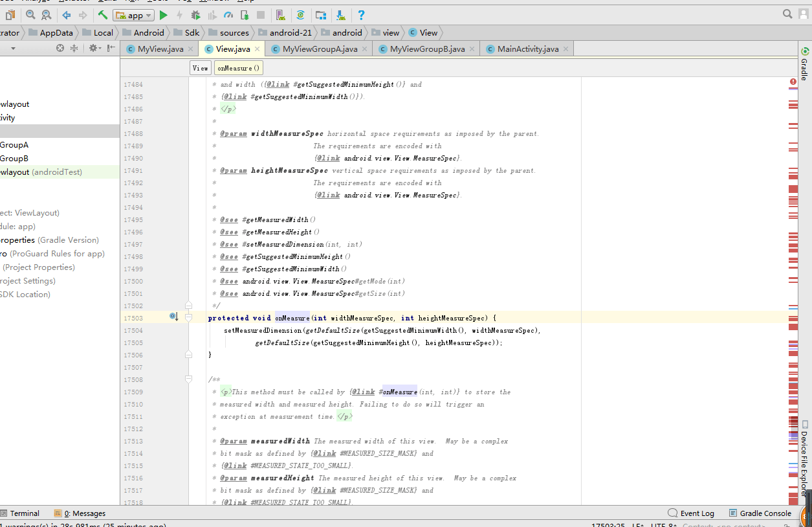The height and width of the screenshot is (527, 812).
Task: Open the Terminal tool window
Action: 25,513
